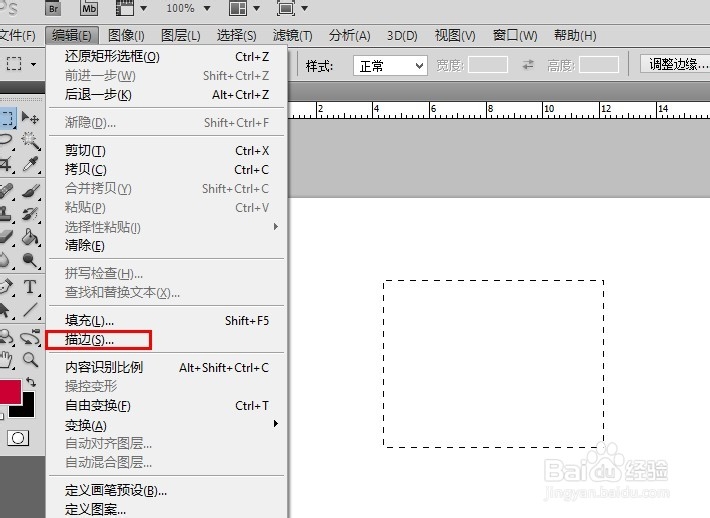This screenshot has width=710, height=518.
Task: Choose 还原矩形选框(O) to undo
Action: click(x=167, y=57)
